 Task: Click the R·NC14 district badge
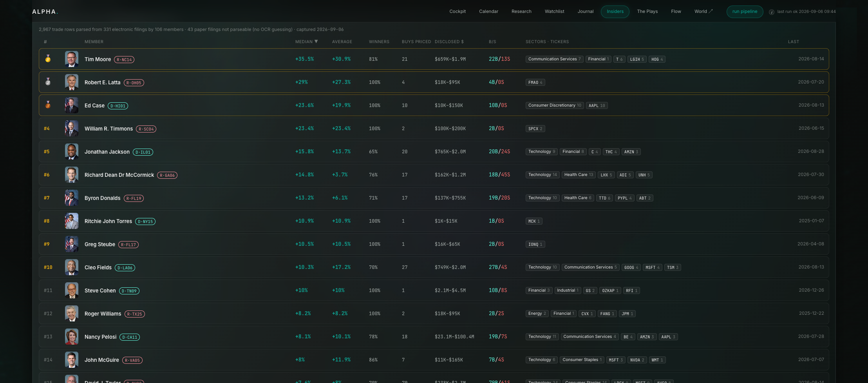124,60
